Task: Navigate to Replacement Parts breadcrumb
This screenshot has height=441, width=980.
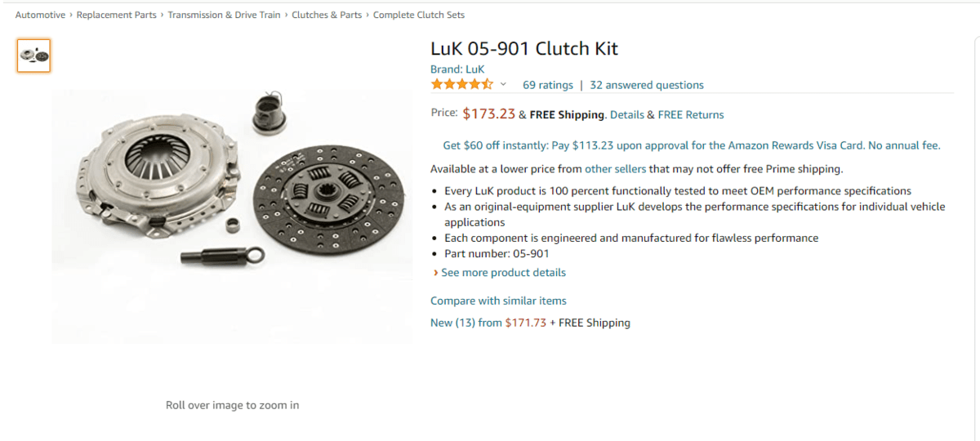Action: coord(116,15)
